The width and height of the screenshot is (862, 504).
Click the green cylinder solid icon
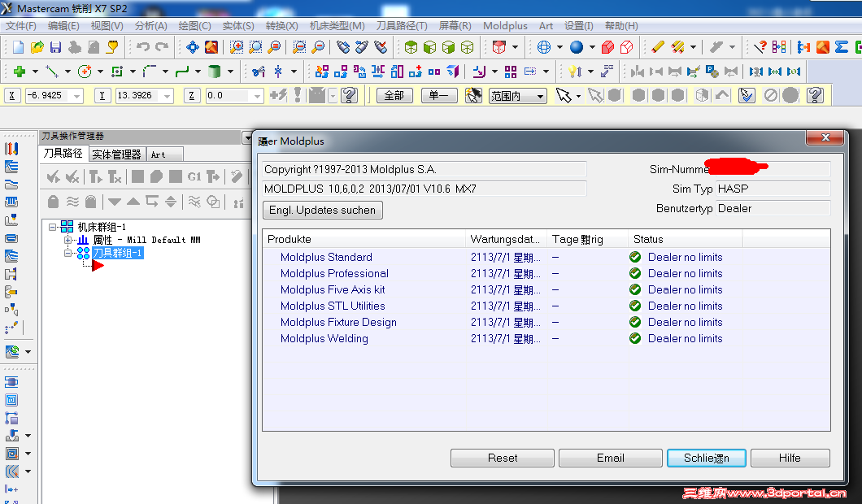215,72
